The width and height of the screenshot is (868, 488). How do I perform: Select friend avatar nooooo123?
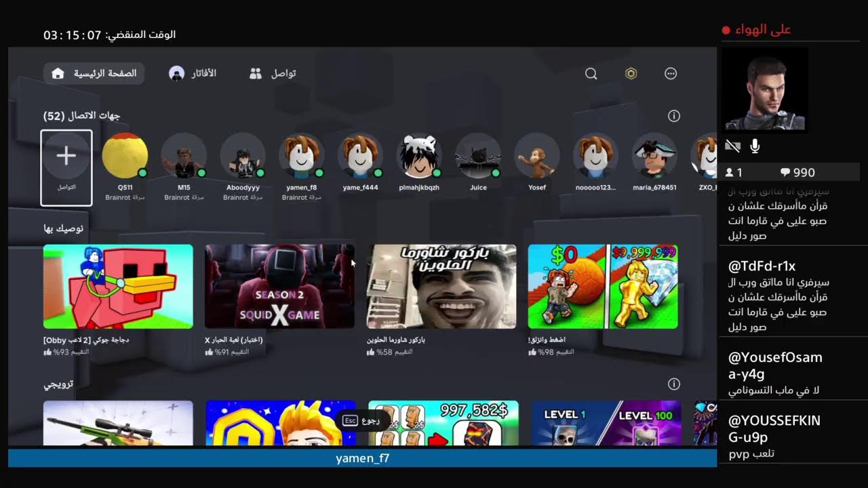[596, 156]
